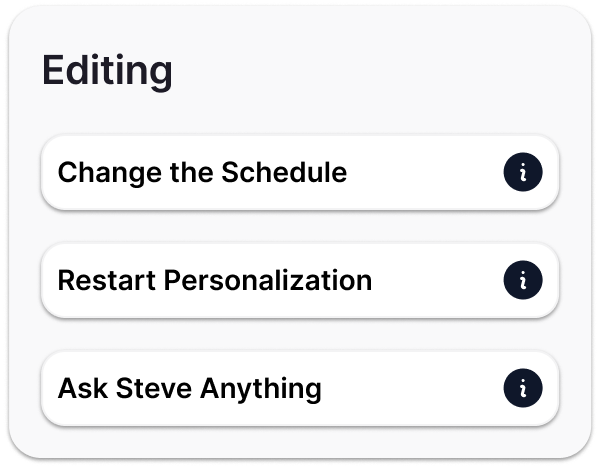Open the Ask Steve Anything option
This screenshot has width=599, height=468.
click(300, 388)
